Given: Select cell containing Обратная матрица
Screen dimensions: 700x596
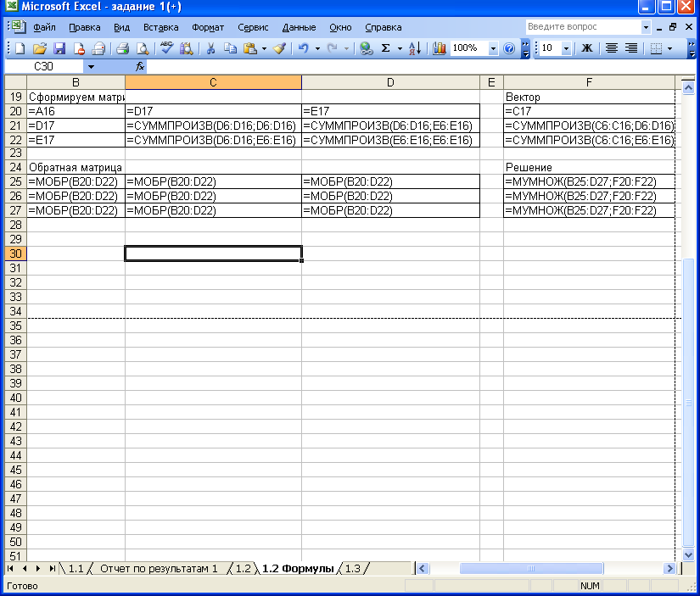Looking at the screenshot, I should pyautogui.click(x=76, y=167).
